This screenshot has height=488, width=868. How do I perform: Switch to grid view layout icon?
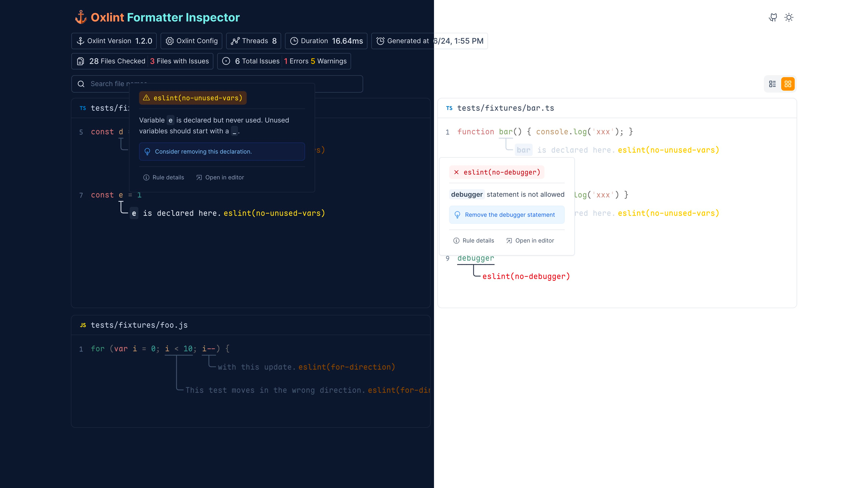tap(788, 84)
